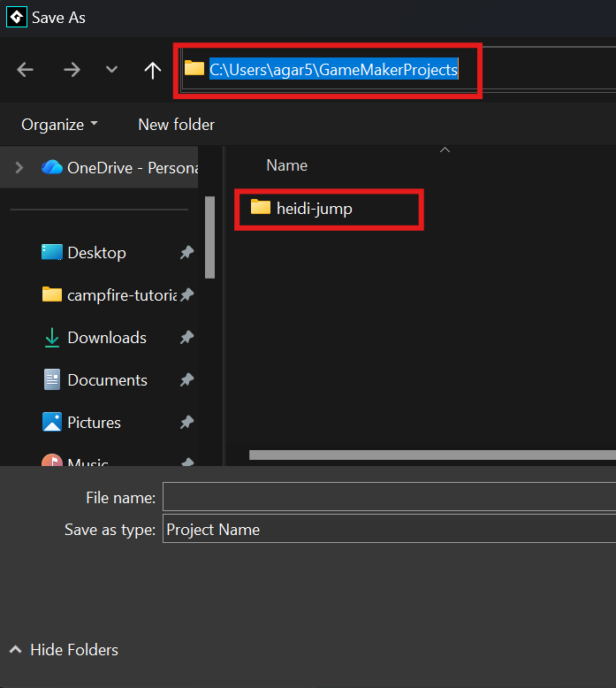Collapse the browser with Hide Folders
The width and height of the screenshot is (616, 688).
pyautogui.click(x=64, y=650)
